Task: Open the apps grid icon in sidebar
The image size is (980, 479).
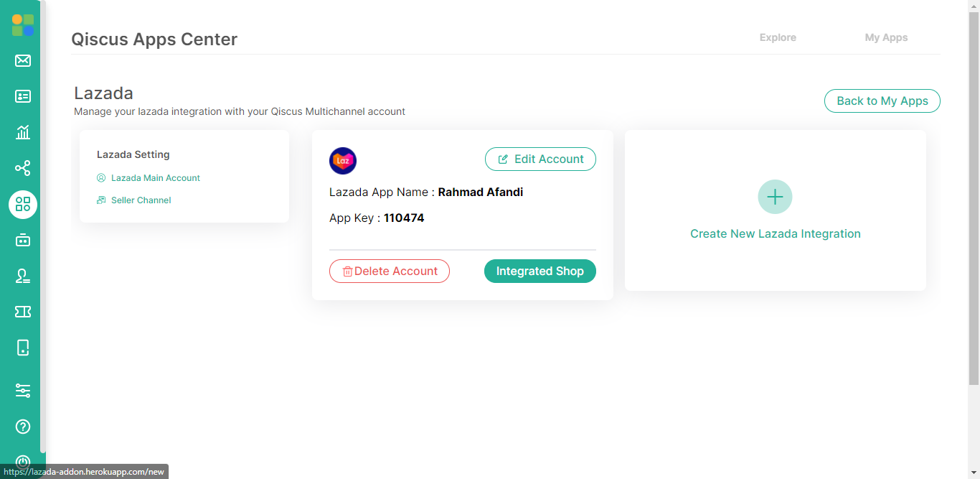Action: click(x=23, y=204)
